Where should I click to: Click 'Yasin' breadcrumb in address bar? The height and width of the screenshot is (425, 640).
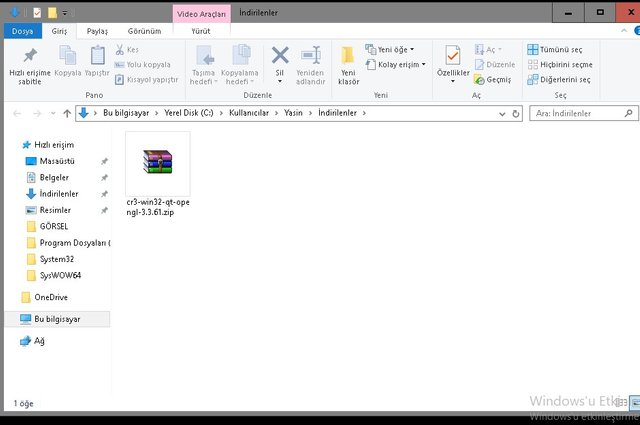point(293,113)
